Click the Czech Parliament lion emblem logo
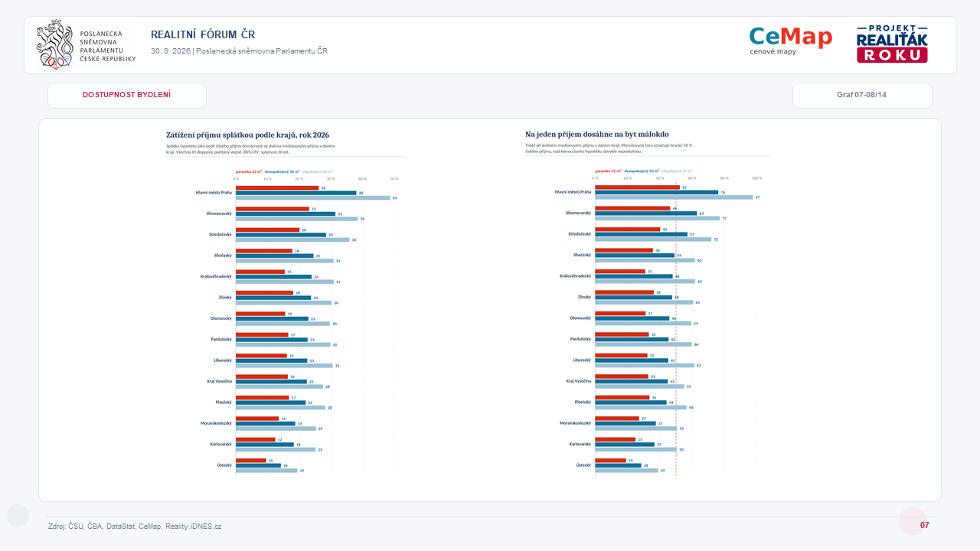Screen dimensions: 980x551 point(54,44)
